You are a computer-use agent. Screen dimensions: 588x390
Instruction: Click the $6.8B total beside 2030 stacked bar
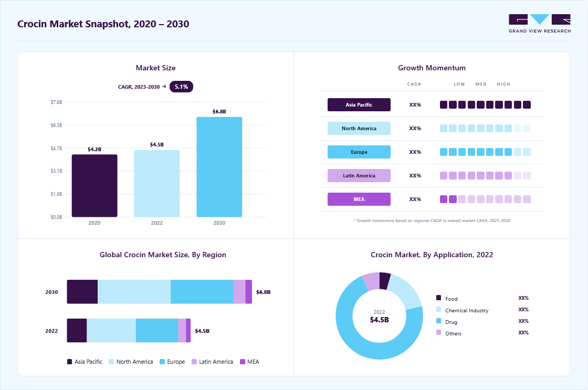click(263, 292)
